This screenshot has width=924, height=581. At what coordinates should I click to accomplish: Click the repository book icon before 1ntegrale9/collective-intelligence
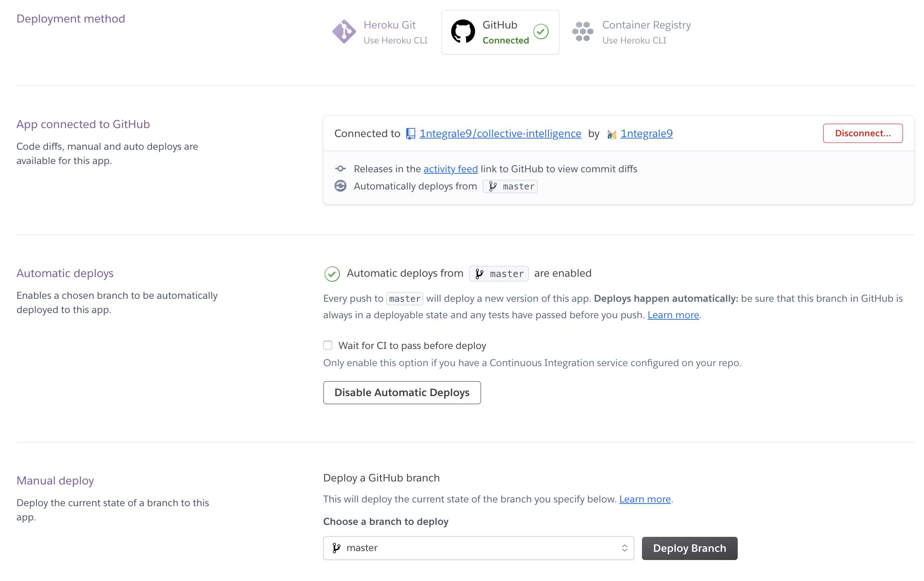tap(411, 134)
